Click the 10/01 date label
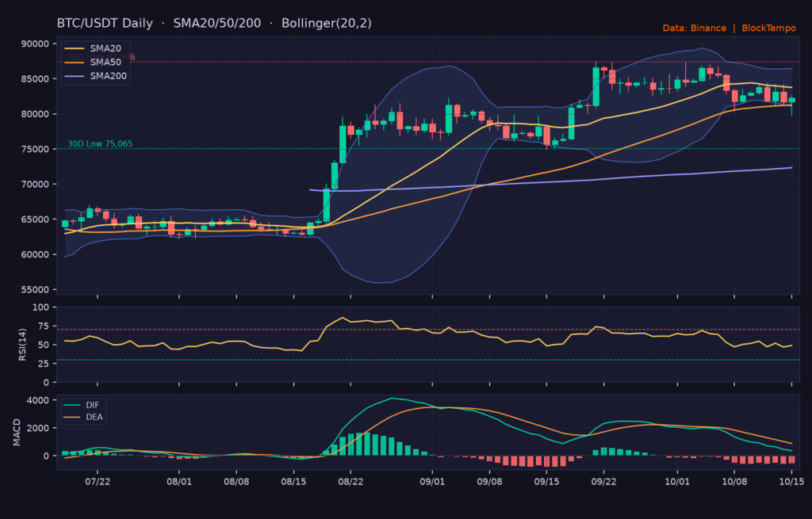The width and height of the screenshot is (812, 519). coord(677,482)
